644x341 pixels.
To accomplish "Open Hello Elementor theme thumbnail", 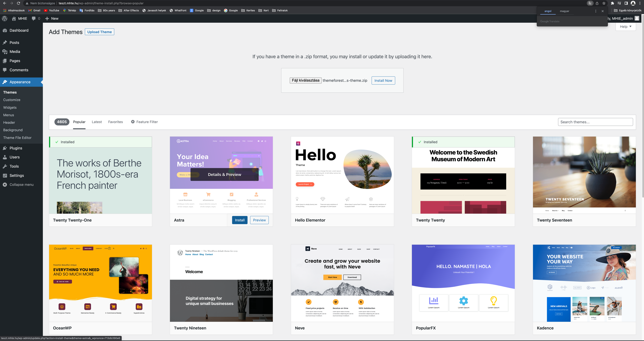I will (x=342, y=175).
